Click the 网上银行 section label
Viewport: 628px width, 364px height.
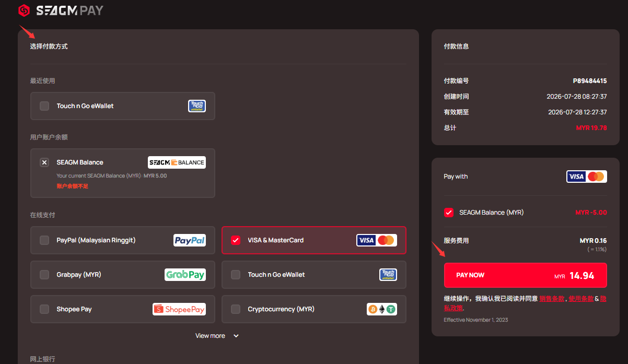point(42,359)
